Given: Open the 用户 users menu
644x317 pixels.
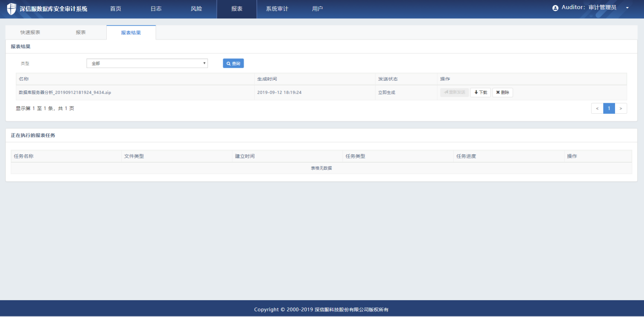Looking at the screenshot, I should click(x=317, y=9).
